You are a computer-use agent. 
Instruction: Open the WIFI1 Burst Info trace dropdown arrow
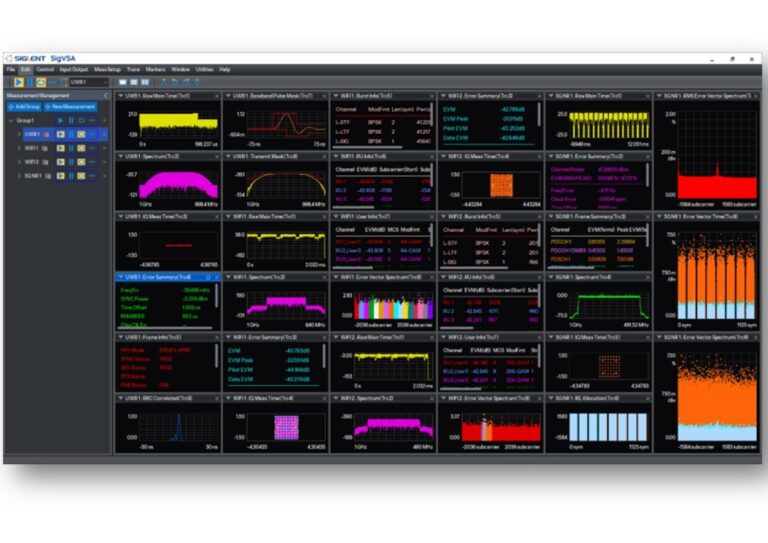point(336,96)
